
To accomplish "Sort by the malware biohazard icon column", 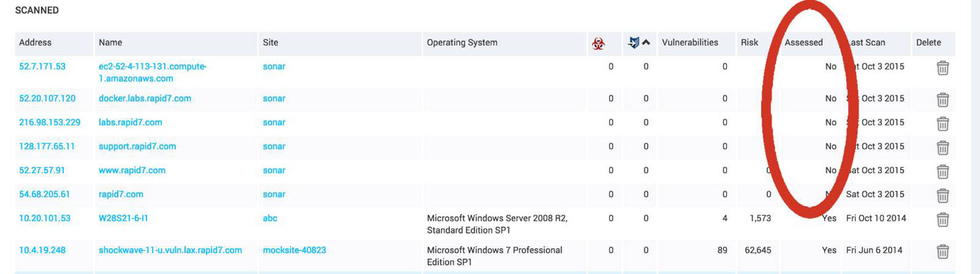I will tap(598, 43).
